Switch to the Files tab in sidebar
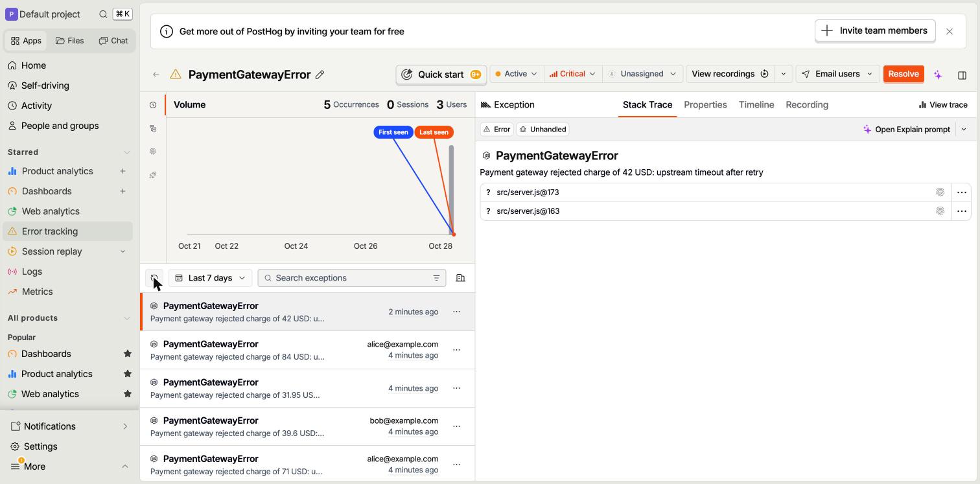980x484 pixels. click(x=70, y=40)
